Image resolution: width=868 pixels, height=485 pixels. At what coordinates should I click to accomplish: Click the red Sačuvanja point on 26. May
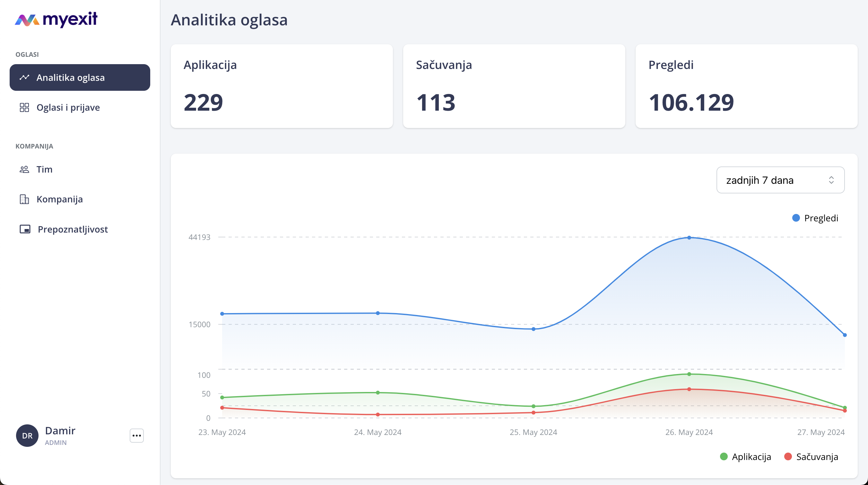pos(689,389)
